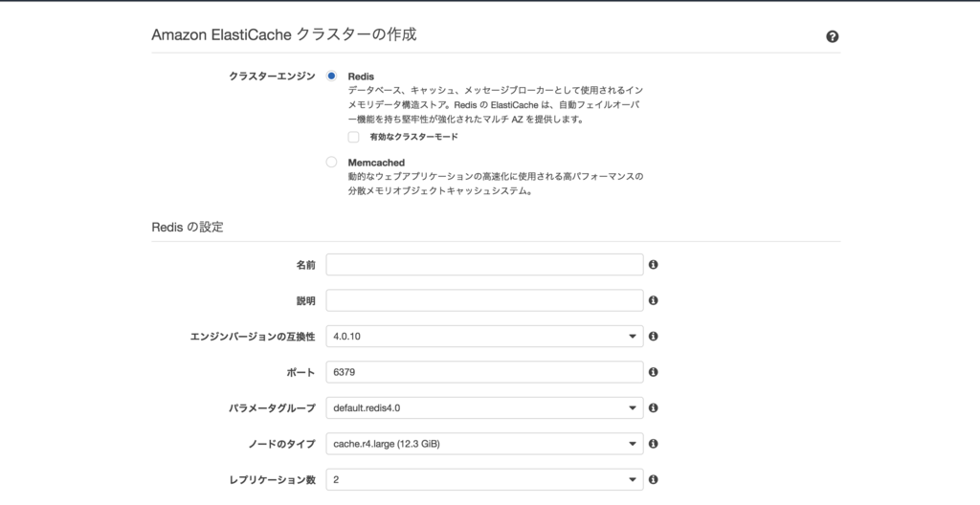Open the エンジンバージョンの互換性 4.0.10 dropdown
This screenshot has width=980, height=505.
pyautogui.click(x=484, y=337)
